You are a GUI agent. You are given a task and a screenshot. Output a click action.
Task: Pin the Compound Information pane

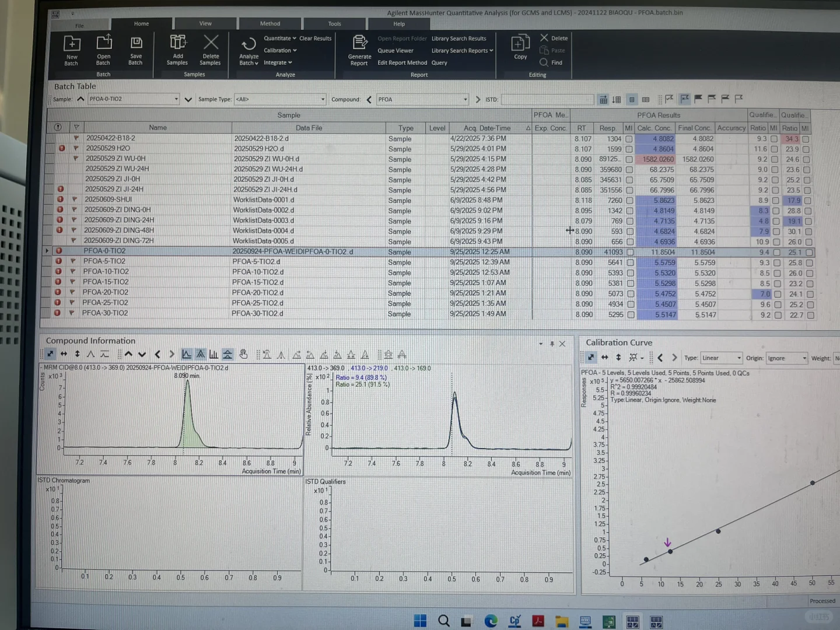point(552,344)
